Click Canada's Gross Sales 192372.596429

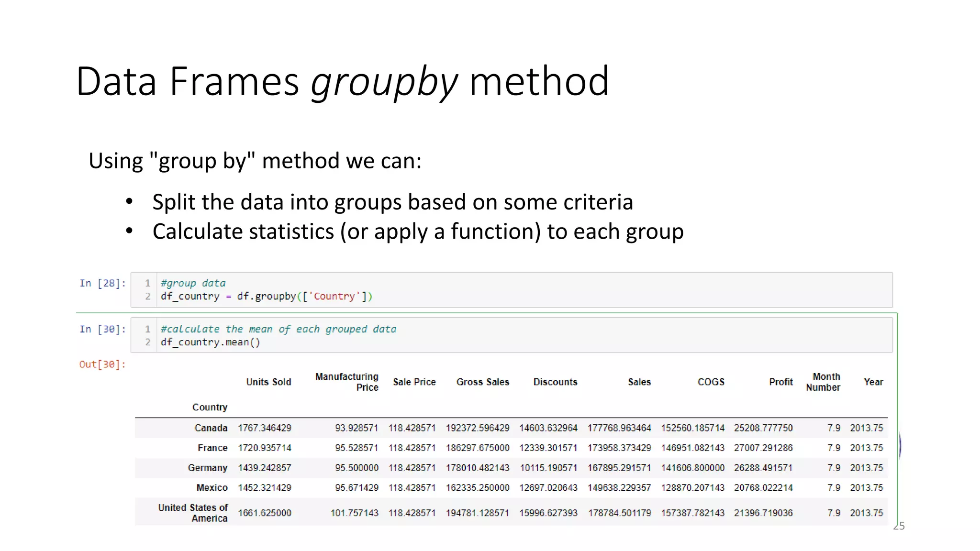[x=478, y=428]
